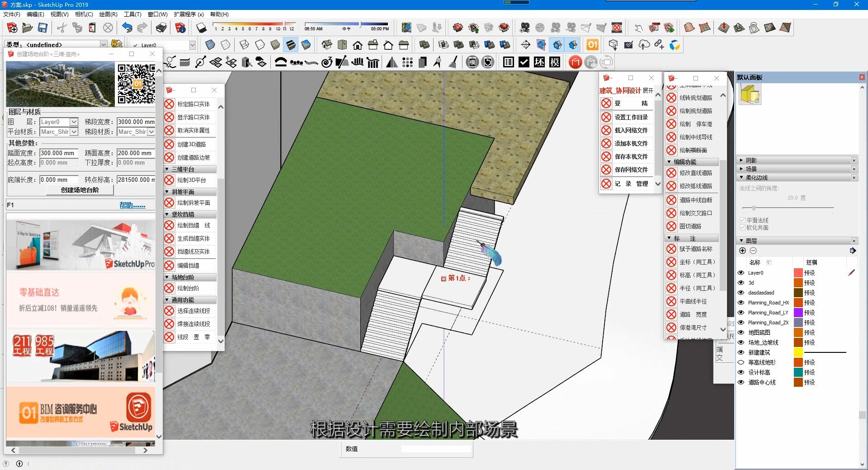Expand the 场景 panel section
This screenshot has height=470, width=868.
click(x=741, y=169)
